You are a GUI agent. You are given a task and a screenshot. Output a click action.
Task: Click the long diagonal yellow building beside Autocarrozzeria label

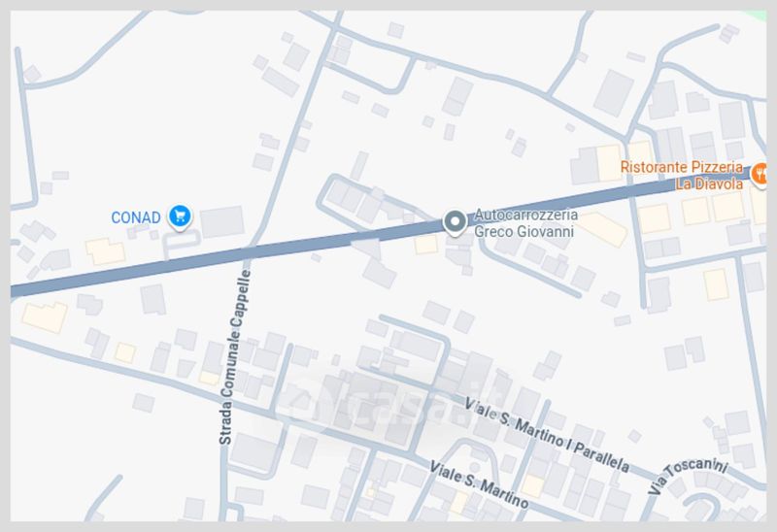pyautogui.click(x=602, y=229)
